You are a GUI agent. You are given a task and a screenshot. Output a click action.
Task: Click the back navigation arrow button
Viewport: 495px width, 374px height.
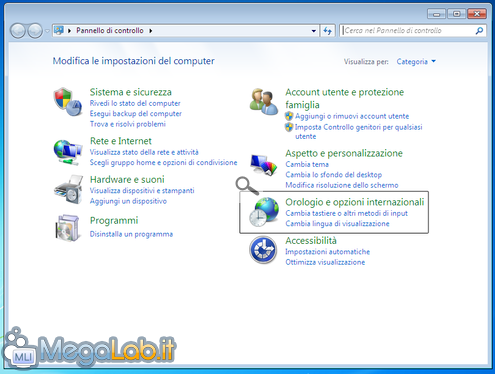[18, 31]
